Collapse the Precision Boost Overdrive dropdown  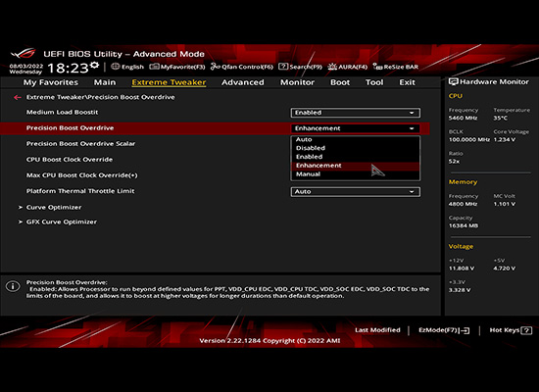(356, 128)
